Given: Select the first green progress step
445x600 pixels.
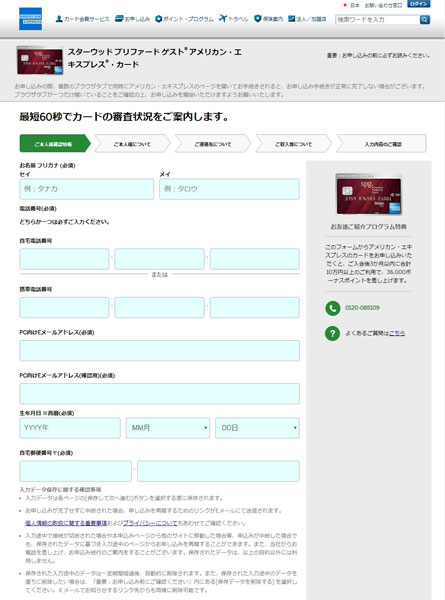Looking at the screenshot, I should click(x=55, y=144).
